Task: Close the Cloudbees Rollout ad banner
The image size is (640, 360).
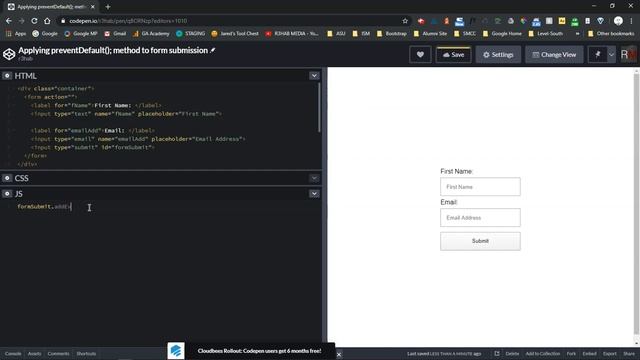Action: 339,355
